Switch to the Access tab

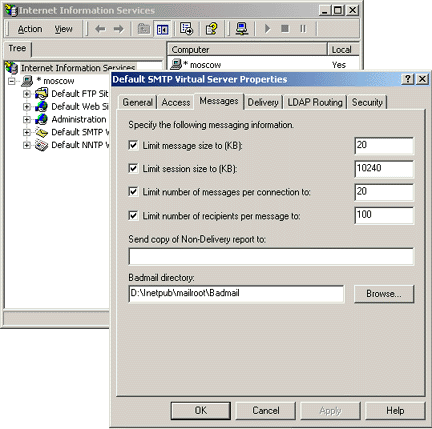pyautogui.click(x=176, y=102)
